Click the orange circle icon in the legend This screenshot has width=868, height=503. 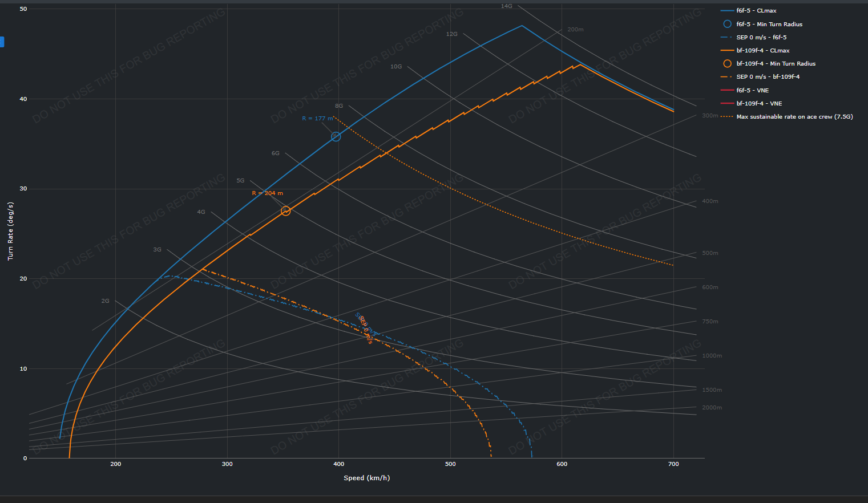[x=727, y=63]
